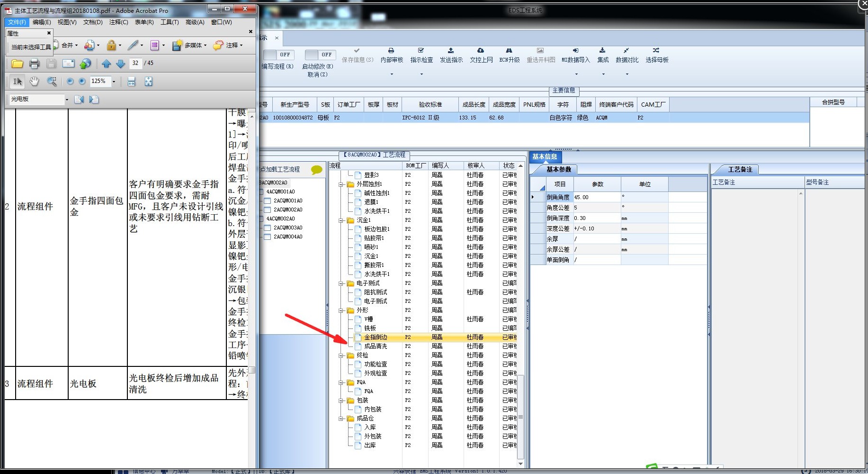Check the 2ACQM002A0 checkbox
Screen dimensions: 868x474
tap(268, 210)
